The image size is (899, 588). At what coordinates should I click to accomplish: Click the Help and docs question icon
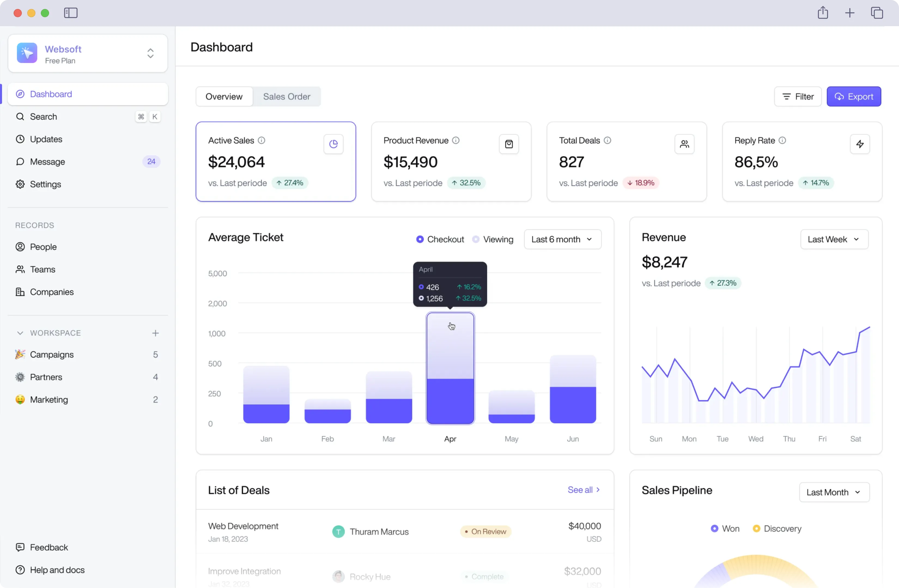pyautogui.click(x=20, y=570)
